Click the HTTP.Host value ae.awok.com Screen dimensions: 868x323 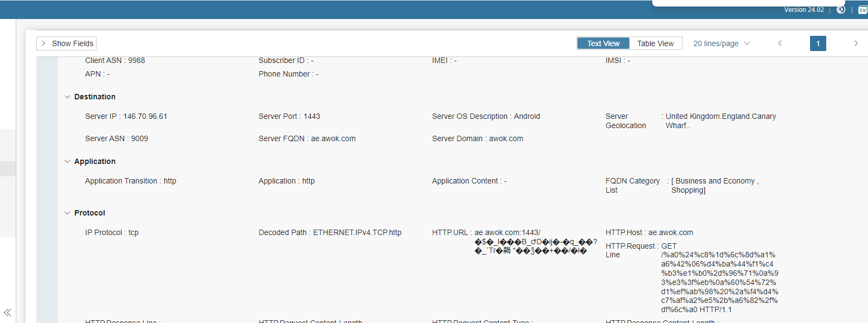click(670, 232)
